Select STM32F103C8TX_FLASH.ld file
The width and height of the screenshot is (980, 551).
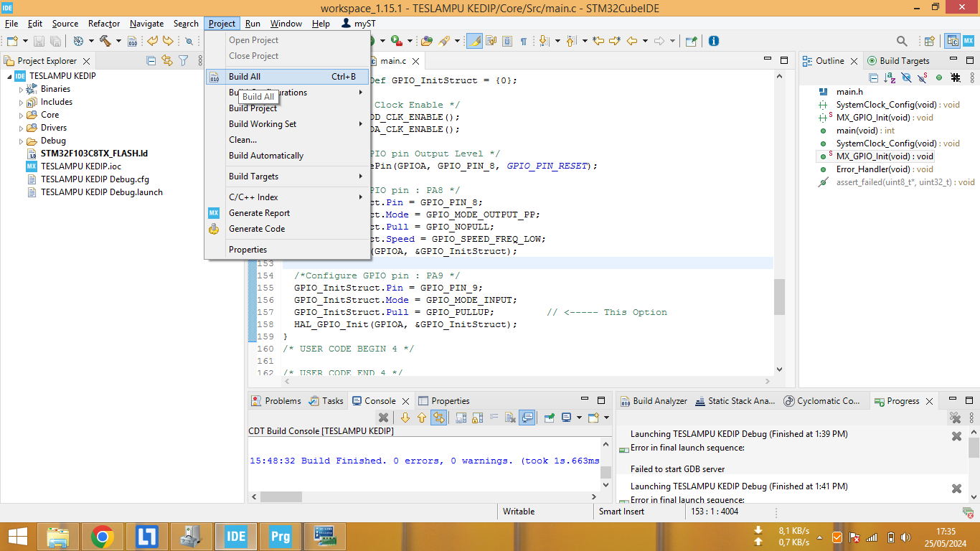pyautogui.click(x=87, y=154)
